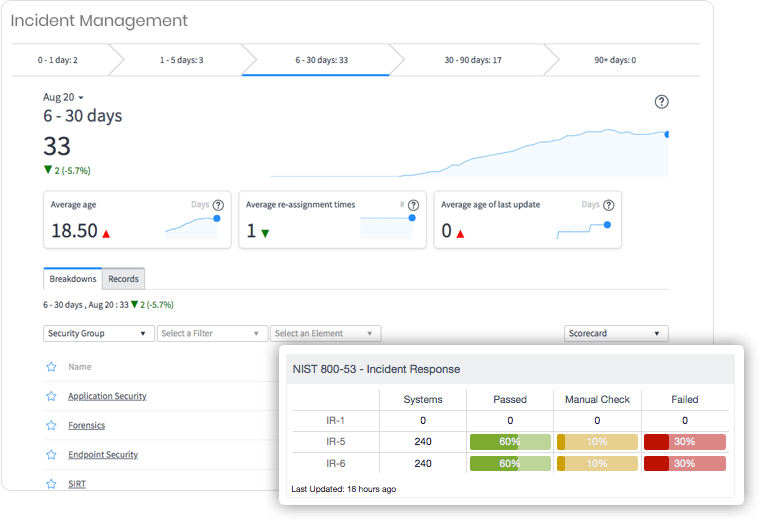Click the Passed column header
This screenshot has height=520, width=760.
pyautogui.click(x=510, y=399)
